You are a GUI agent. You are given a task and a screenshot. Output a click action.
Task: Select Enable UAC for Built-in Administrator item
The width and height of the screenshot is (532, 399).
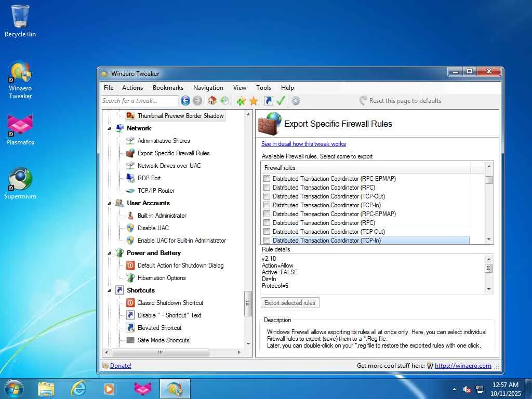[181, 240]
